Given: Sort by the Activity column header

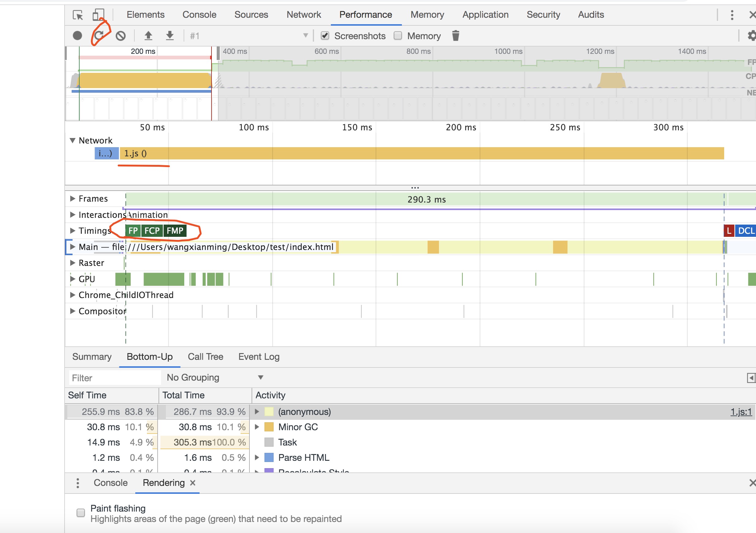Looking at the screenshot, I should 504,395.
